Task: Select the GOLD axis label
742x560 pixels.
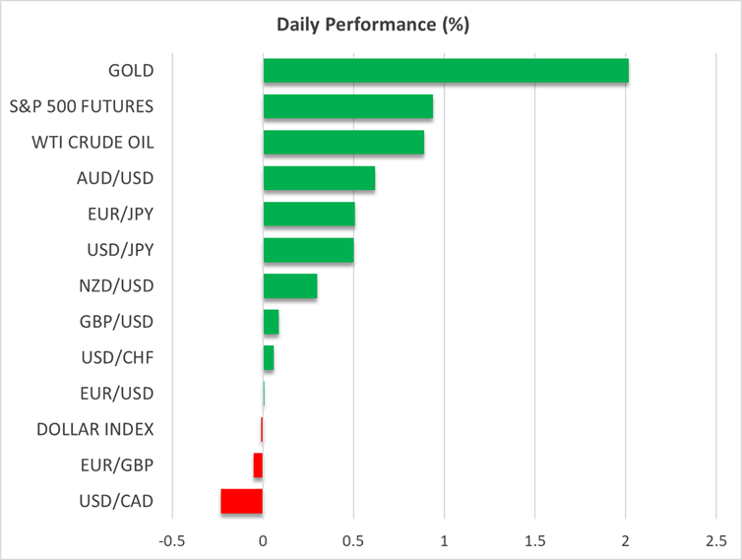Action: [131, 71]
